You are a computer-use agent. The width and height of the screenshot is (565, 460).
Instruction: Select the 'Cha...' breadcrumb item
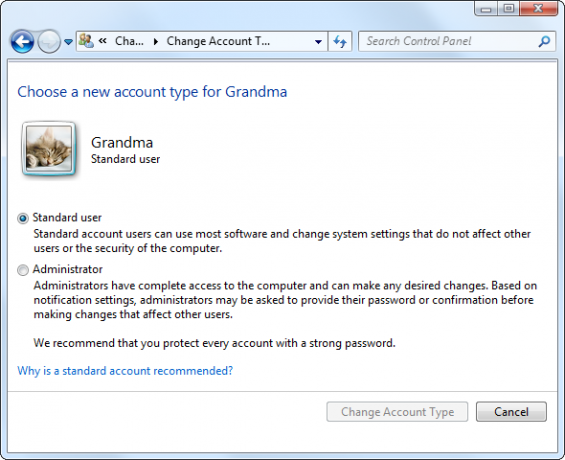pyautogui.click(x=129, y=41)
